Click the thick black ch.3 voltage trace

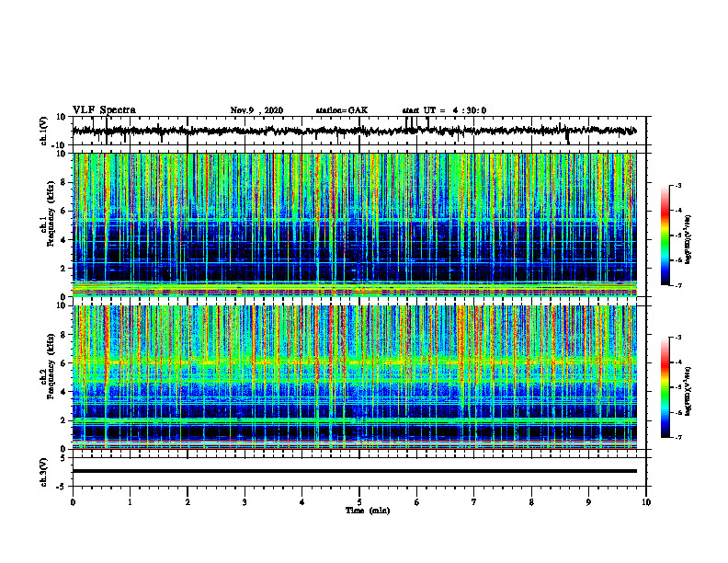pyautogui.click(x=355, y=471)
